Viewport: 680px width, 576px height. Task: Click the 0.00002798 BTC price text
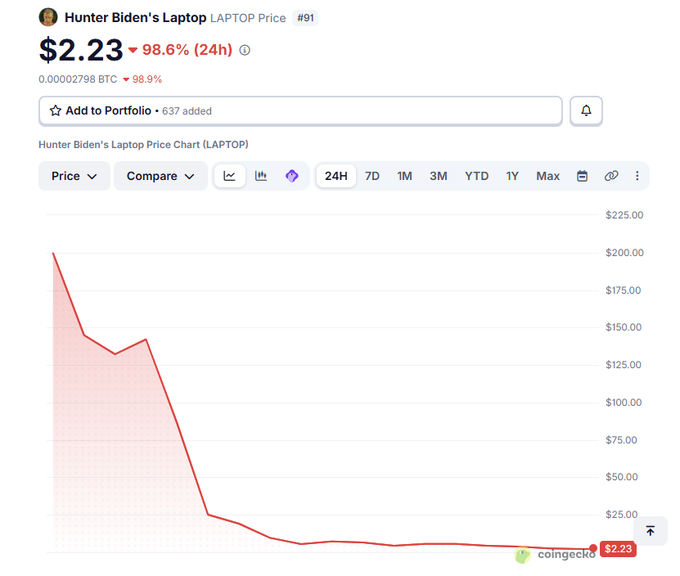coord(78,79)
